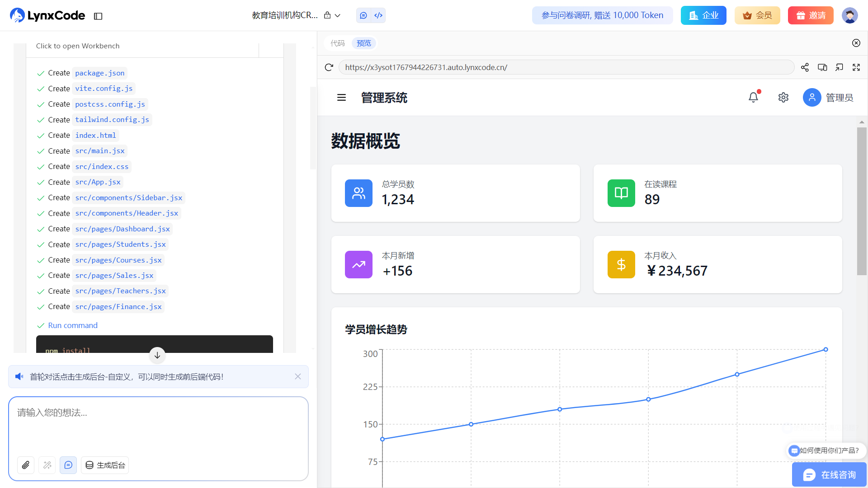Open the hamburger menu in 管理系统
This screenshot has width=868, height=488.
[341, 98]
